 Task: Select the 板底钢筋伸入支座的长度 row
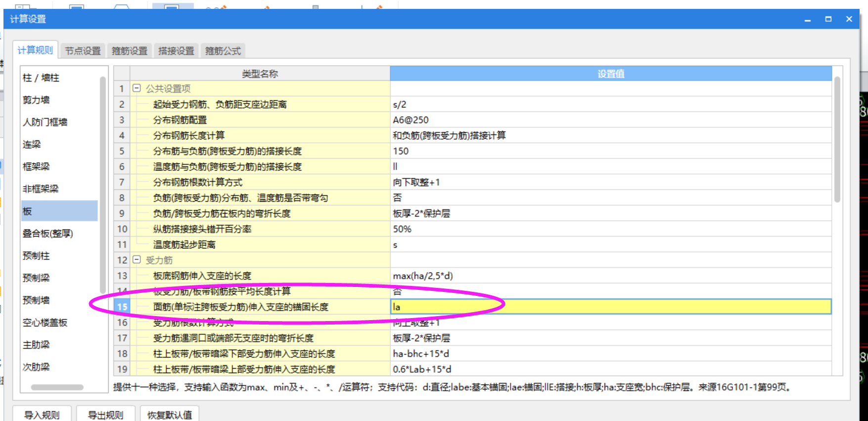(x=260, y=276)
